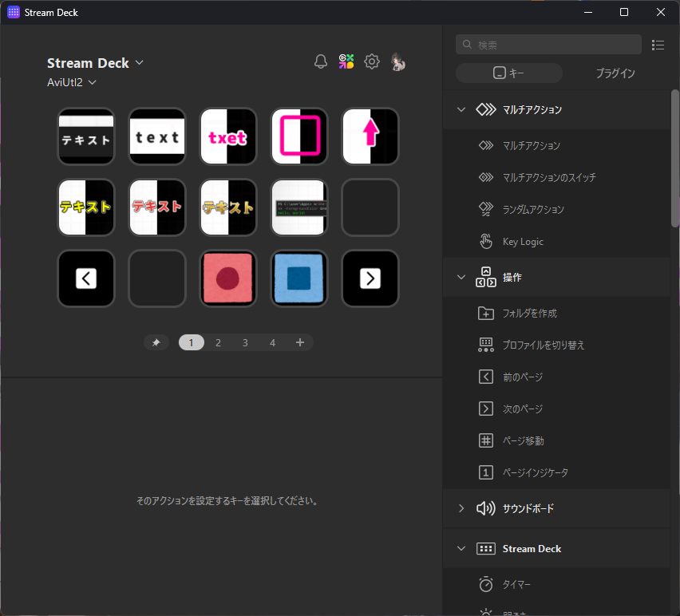Select the next page arrow key
Viewport: 680px width, 616px height.
point(370,278)
